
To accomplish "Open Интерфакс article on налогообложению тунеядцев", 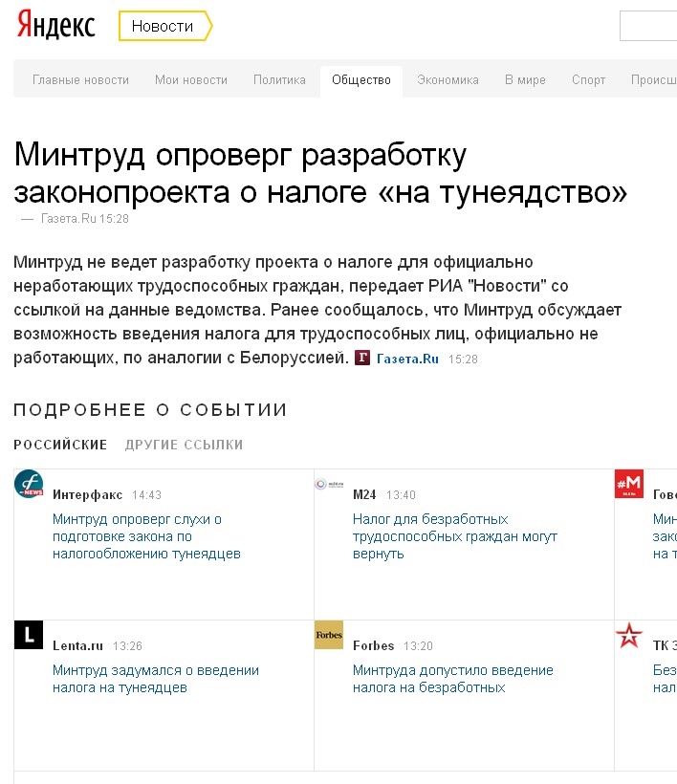I will pos(146,536).
